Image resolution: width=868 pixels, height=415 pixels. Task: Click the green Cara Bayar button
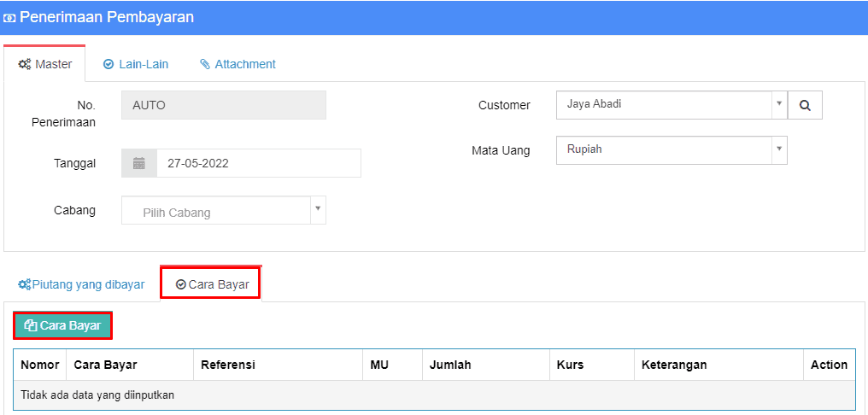[62, 326]
